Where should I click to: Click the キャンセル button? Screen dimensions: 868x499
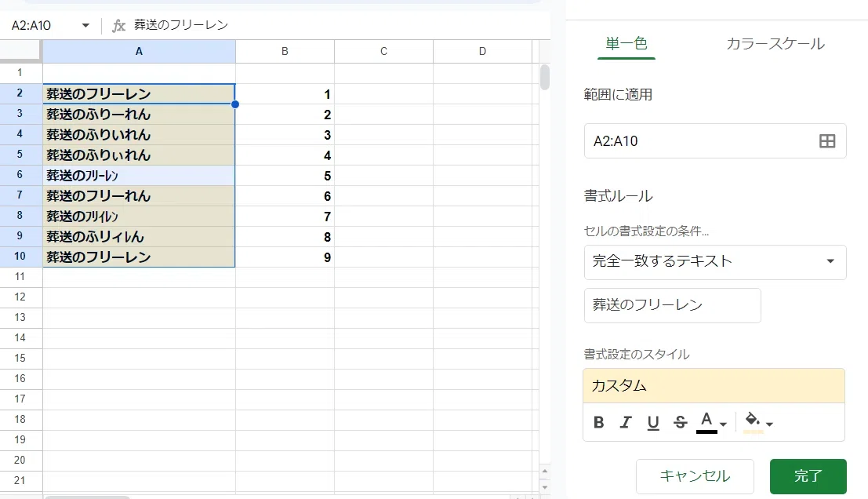695,476
